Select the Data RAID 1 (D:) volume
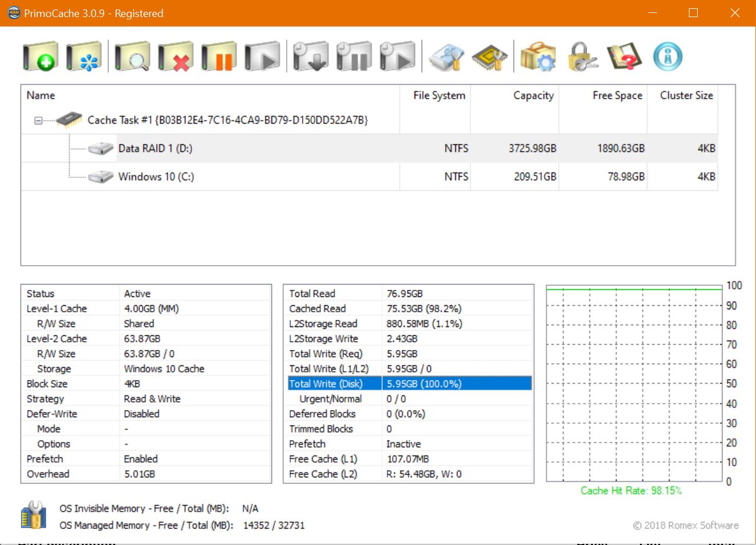 click(x=155, y=148)
